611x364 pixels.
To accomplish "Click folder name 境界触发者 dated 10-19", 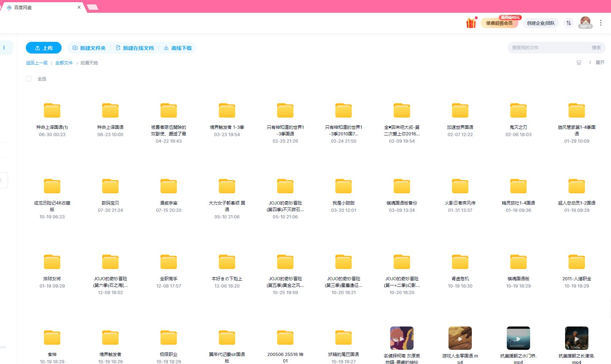I will (110, 354).
